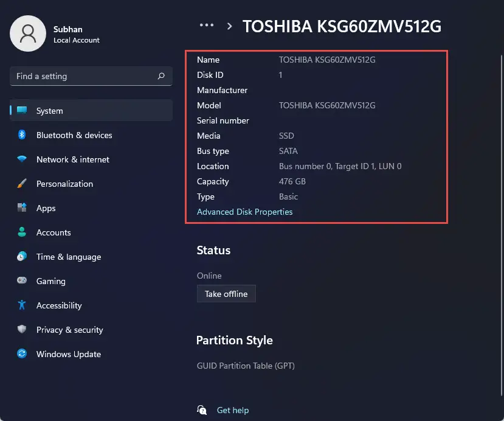The width and height of the screenshot is (504, 421).
Task: Click the Type value Basic
Action: [288, 197]
